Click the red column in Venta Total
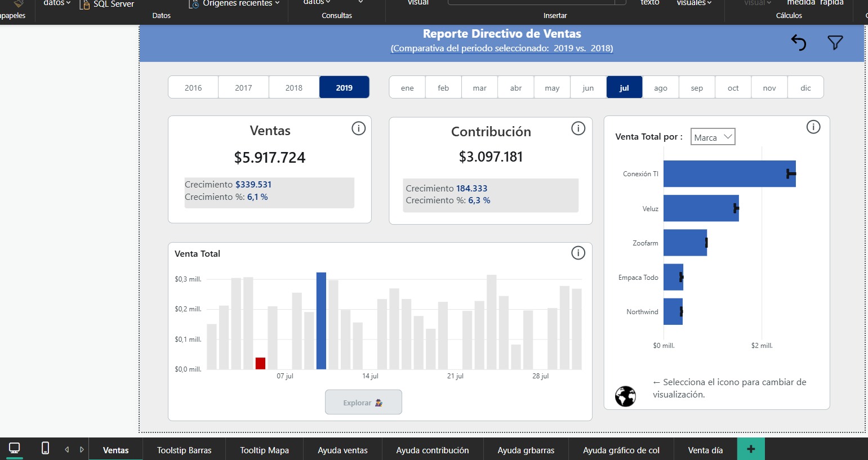Viewport: 868px width, 460px height. point(260,363)
